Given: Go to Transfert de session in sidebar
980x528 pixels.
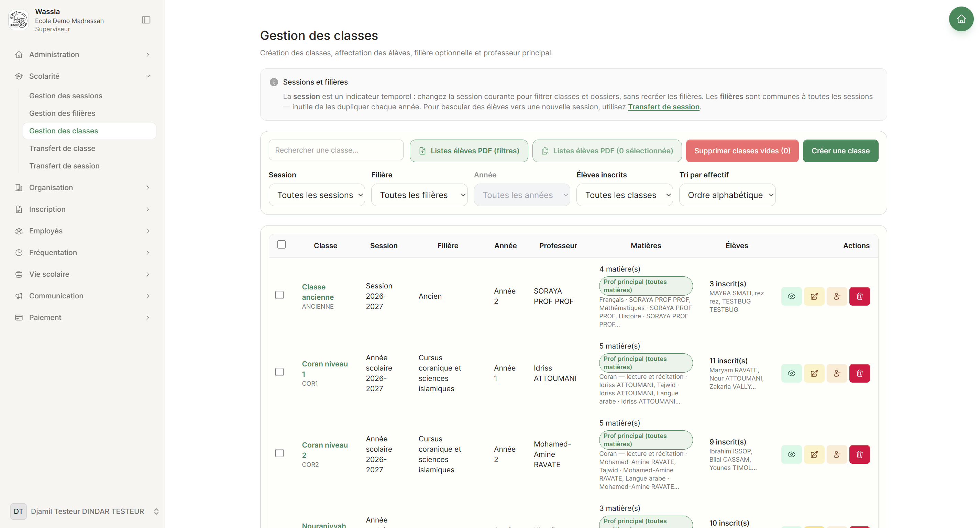Looking at the screenshot, I should [64, 166].
